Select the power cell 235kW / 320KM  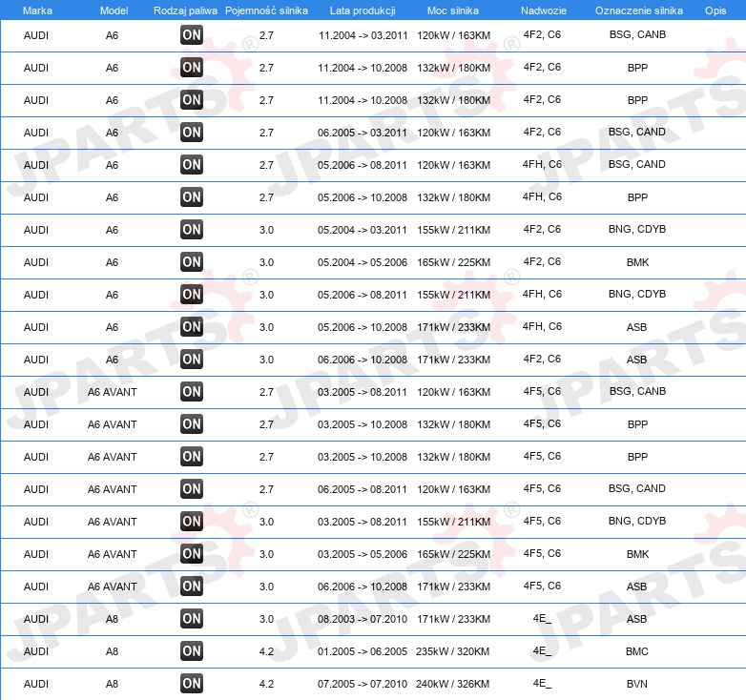pos(452,651)
